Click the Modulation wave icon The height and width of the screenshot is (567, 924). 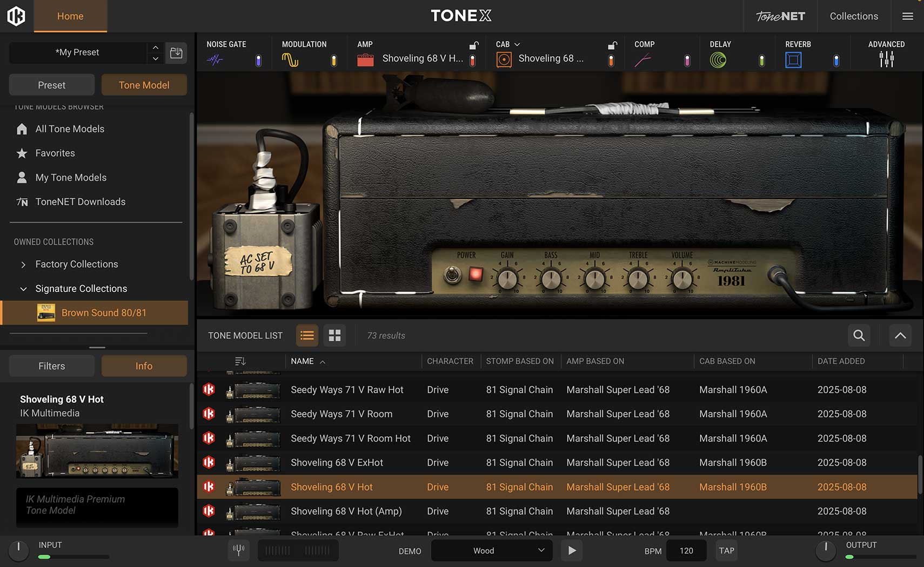coord(290,60)
